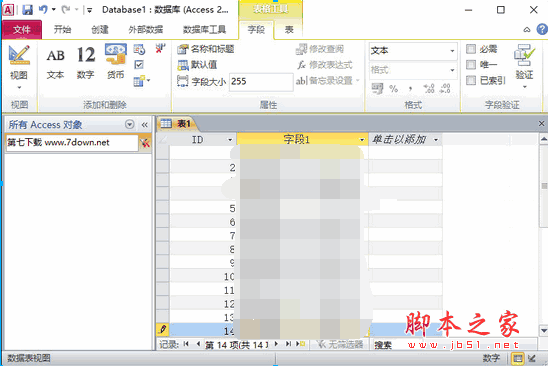
Task: Expand the 格式 format dropdown
Action: click(x=452, y=70)
